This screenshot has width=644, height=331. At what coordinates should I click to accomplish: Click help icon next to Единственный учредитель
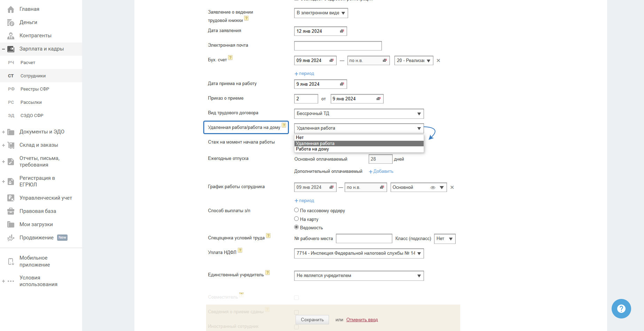click(x=267, y=273)
